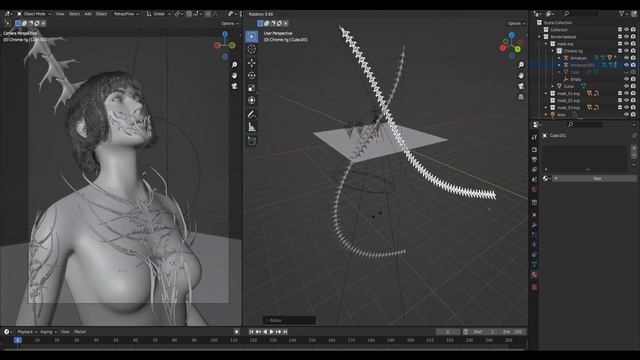640x360 pixels.
Task: Open Rotate last-operation panel
Action: [289, 320]
